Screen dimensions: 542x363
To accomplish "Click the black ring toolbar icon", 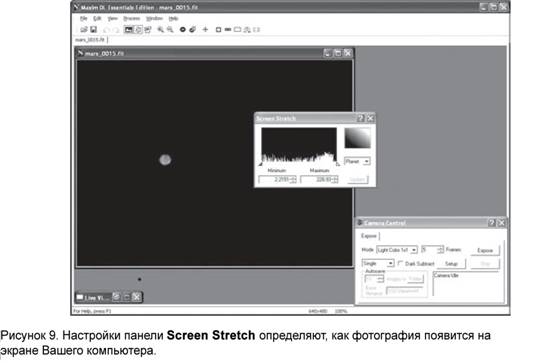I will click(183, 30).
